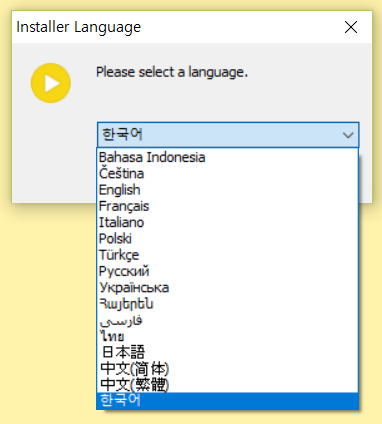Choose Bahasa Indonesia from the list

coord(228,157)
